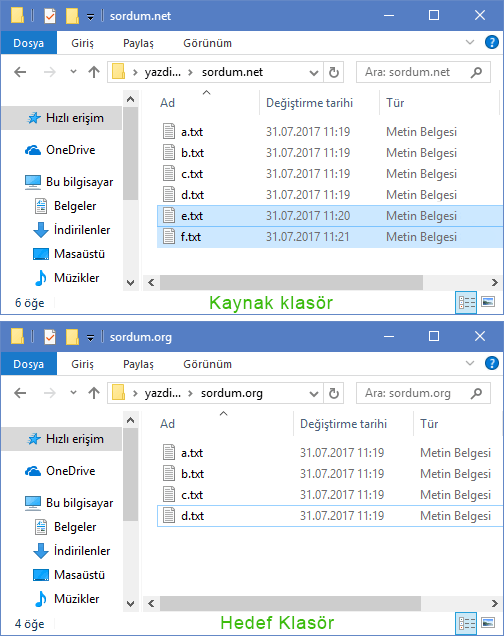This screenshot has width=504, height=636.
Task: Open recent locations dropdown in sordum.org window
Action: click(73, 393)
